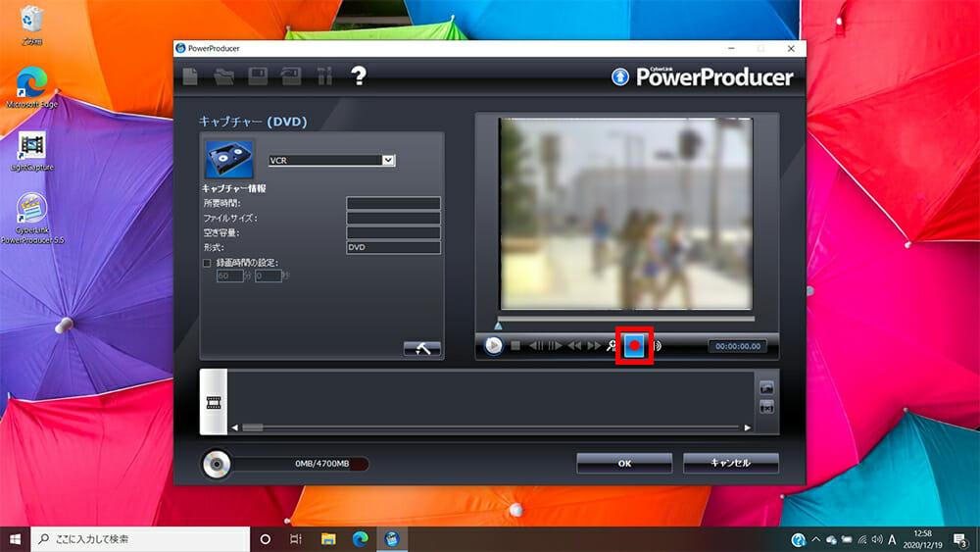The width and height of the screenshot is (980, 552).
Task: Open the preferences sliders icon
Action: click(x=324, y=76)
